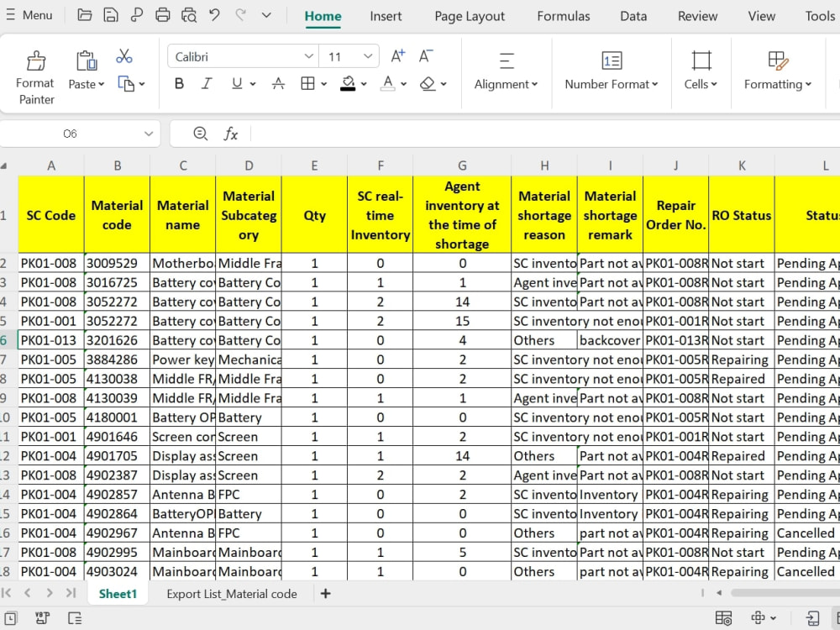This screenshot has width=840, height=630.
Task: Open the Export List_Material code sheet
Action: tap(232, 594)
